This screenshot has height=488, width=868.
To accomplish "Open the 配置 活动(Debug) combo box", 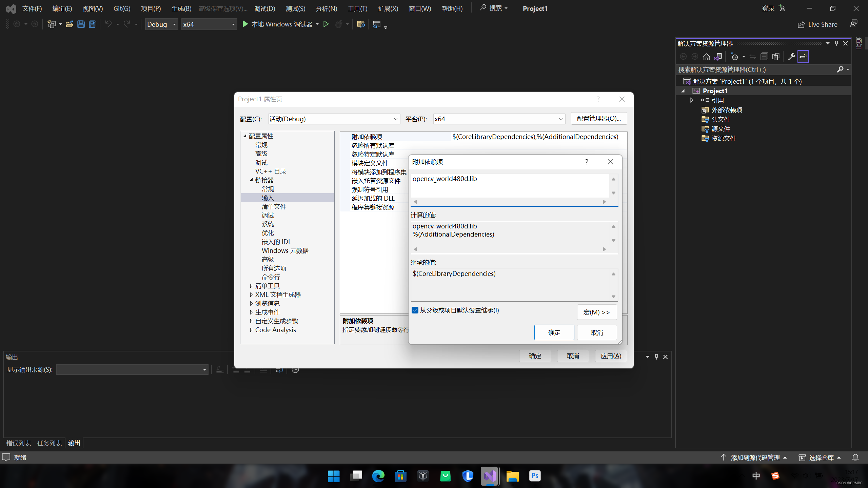I will pos(334,119).
